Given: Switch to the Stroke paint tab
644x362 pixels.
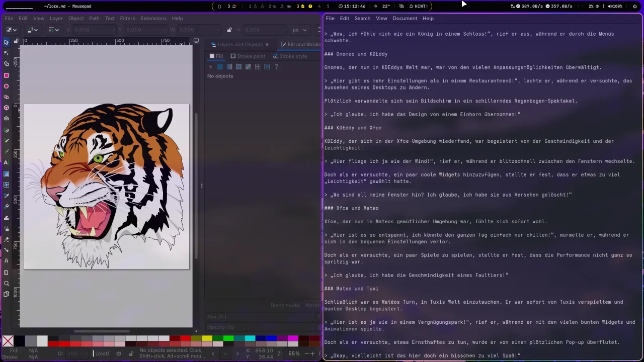Looking at the screenshot, I should pos(248,56).
